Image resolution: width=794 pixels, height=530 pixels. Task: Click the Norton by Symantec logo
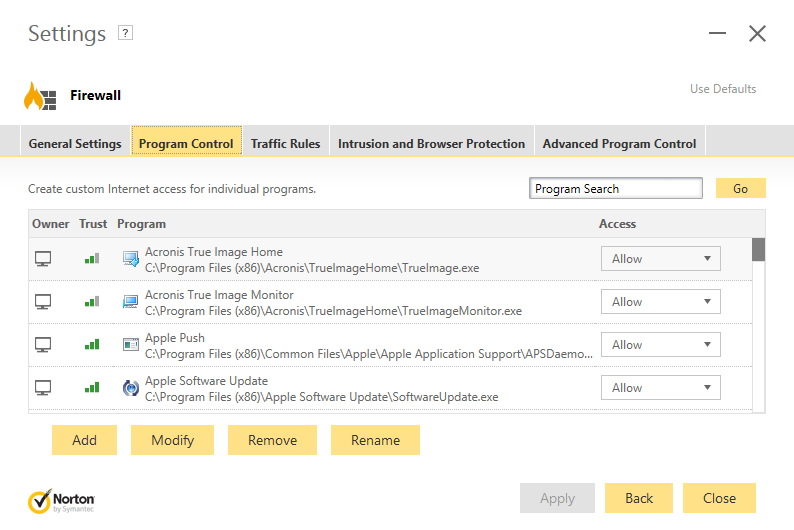click(62, 500)
